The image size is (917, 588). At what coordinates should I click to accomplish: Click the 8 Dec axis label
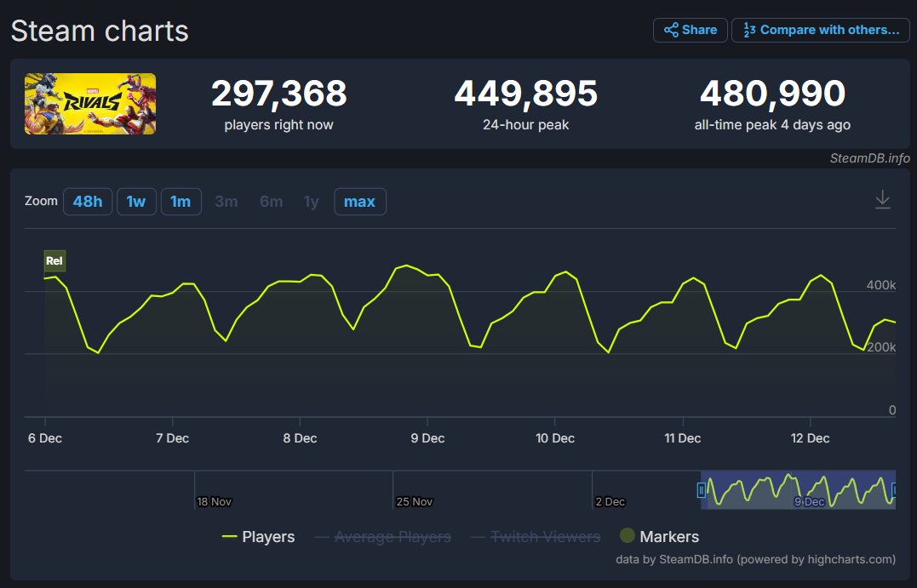click(x=300, y=438)
